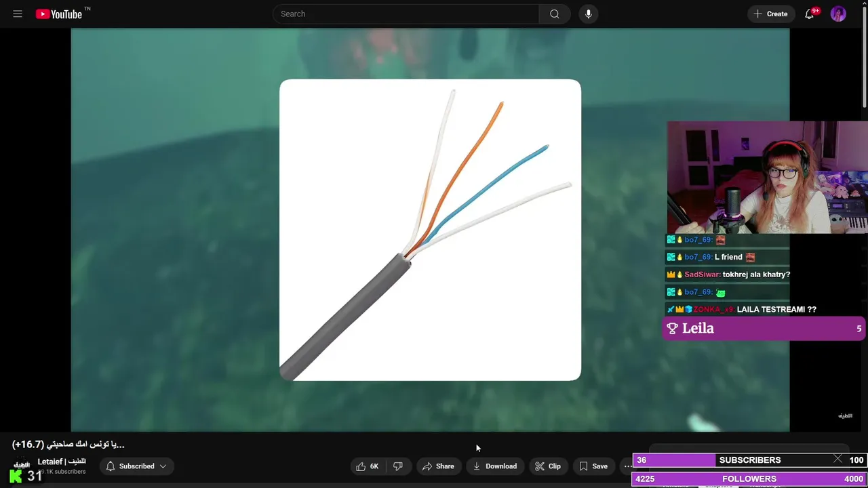The image size is (868, 488).
Task: Save the video to playlist
Action: 593,466
